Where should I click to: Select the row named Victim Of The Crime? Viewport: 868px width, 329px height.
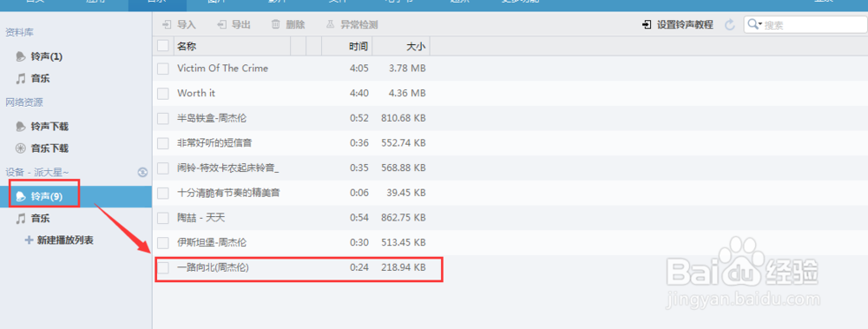(222, 68)
